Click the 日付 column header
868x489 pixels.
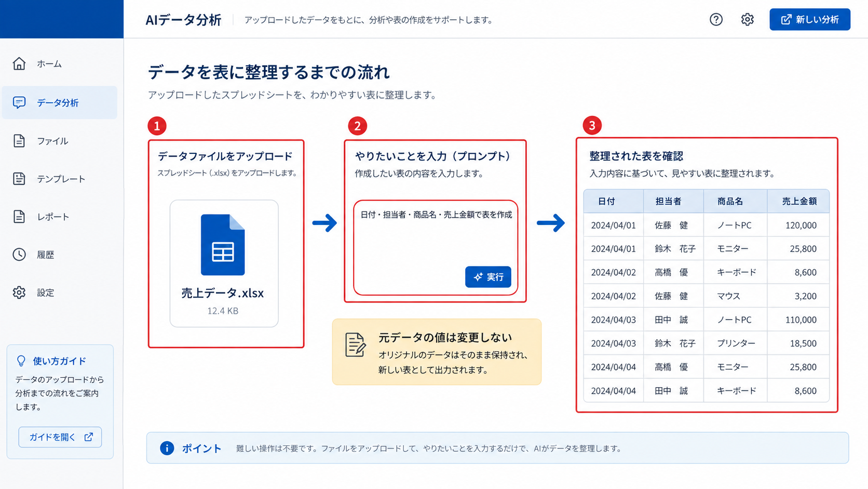coord(613,201)
